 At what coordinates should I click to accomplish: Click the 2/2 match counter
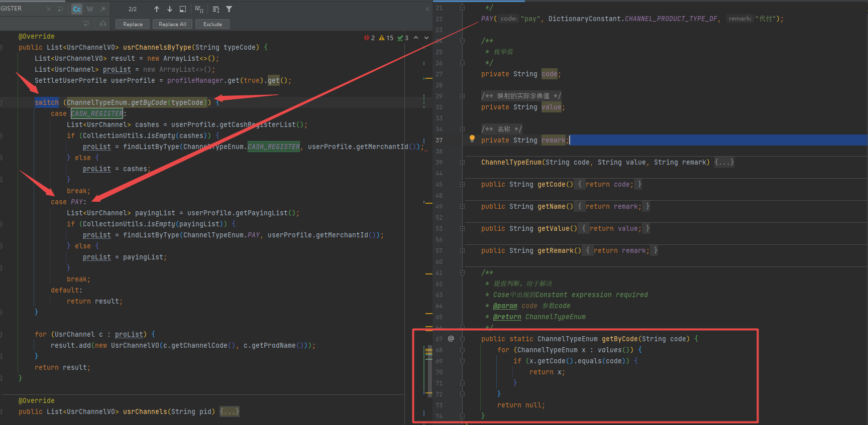coord(133,9)
